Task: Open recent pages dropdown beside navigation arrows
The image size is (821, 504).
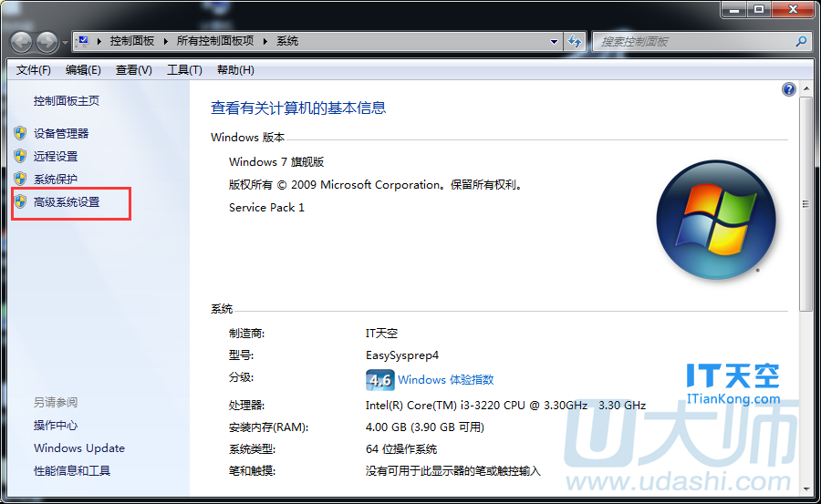Action: pyautogui.click(x=65, y=43)
